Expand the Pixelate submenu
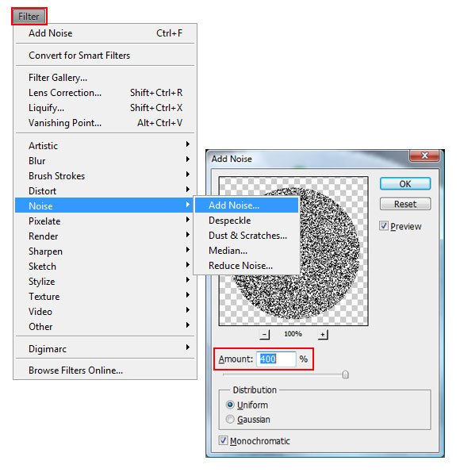This screenshot has width=460, height=476. pyautogui.click(x=105, y=221)
